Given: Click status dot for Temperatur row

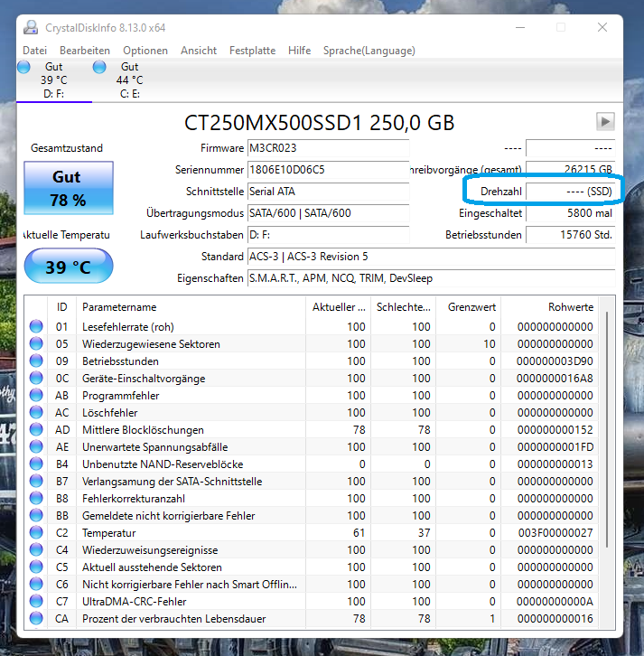Looking at the screenshot, I should click(36, 532).
